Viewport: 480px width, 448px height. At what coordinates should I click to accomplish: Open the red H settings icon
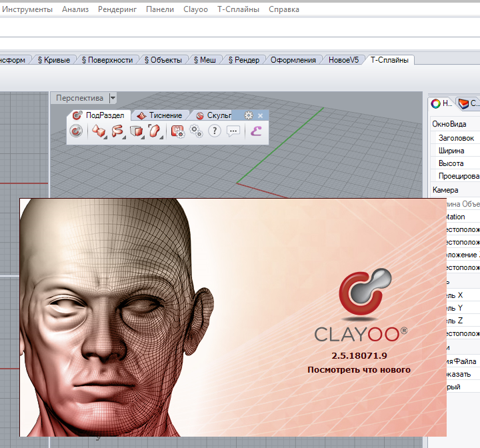pyautogui.click(x=178, y=131)
